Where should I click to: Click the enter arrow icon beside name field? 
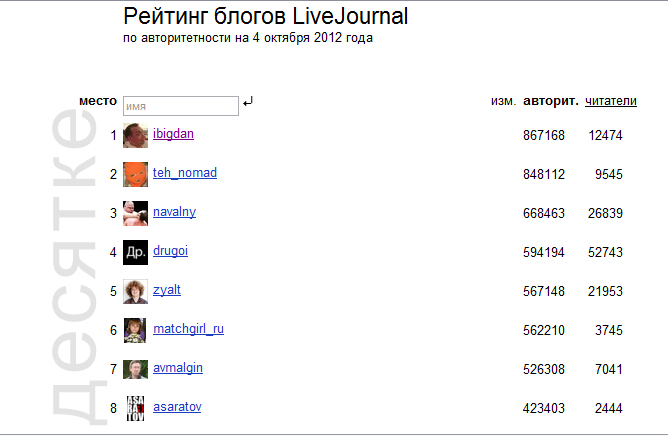tap(248, 101)
